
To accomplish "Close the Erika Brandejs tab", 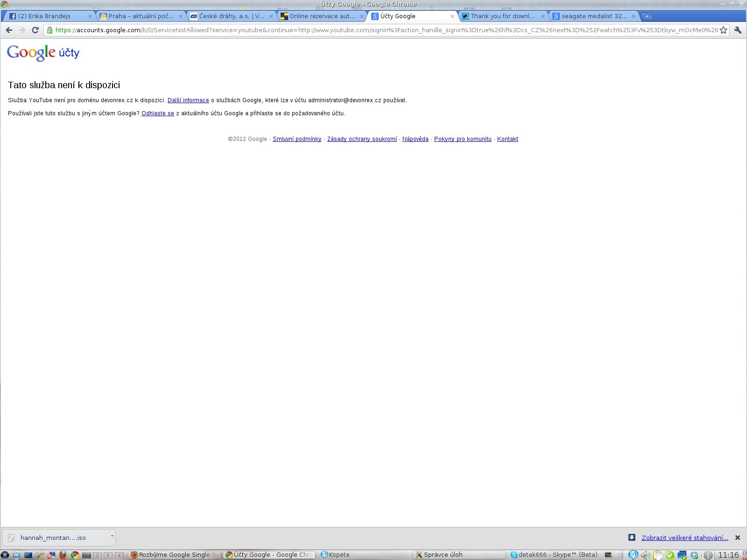I will pos(90,16).
